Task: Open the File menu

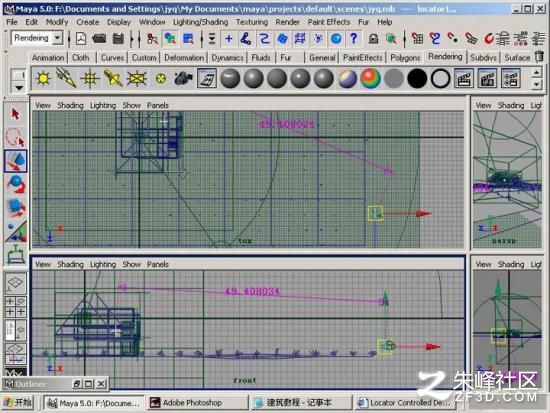Action: tap(12, 22)
